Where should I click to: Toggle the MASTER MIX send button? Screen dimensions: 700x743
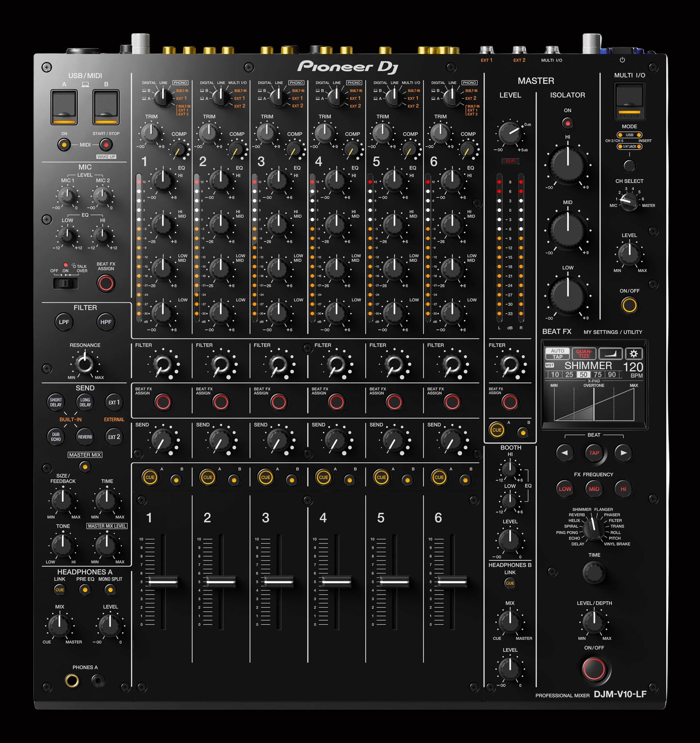click(x=85, y=467)
